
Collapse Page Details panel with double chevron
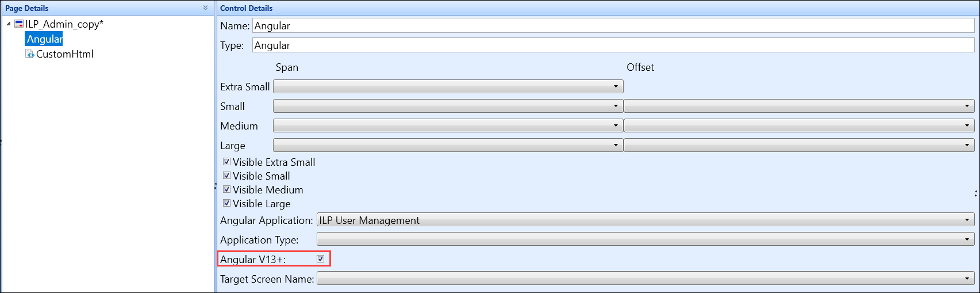point(206,8)
